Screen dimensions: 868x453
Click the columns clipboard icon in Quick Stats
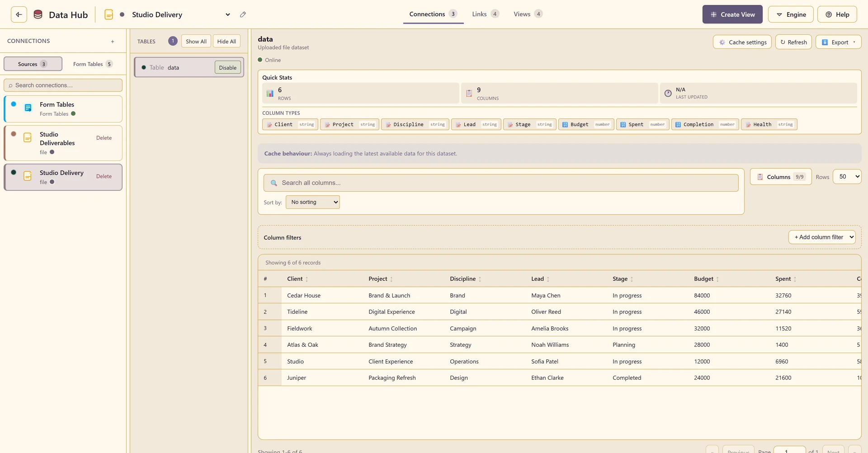[469, 94]
